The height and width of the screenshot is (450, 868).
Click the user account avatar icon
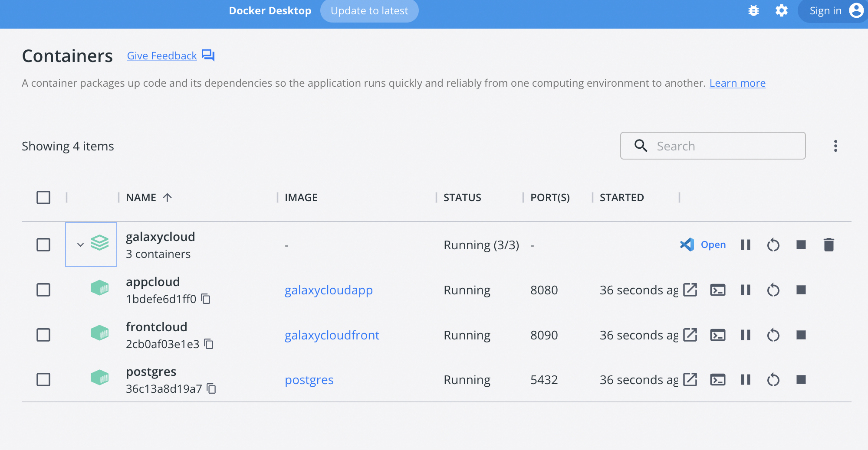point(856,10)
